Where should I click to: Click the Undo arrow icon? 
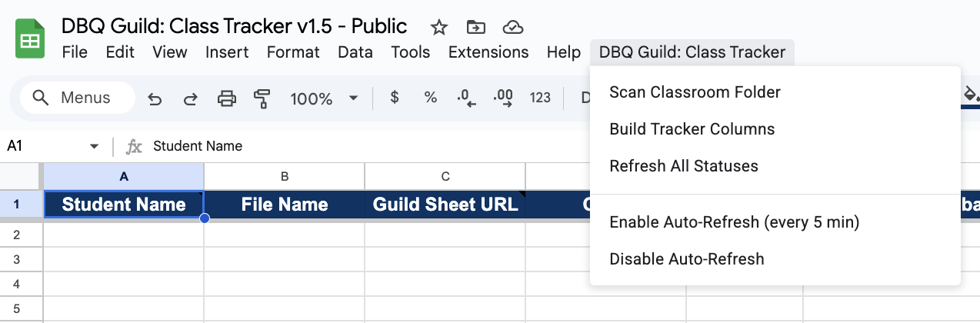click(155, 98)
